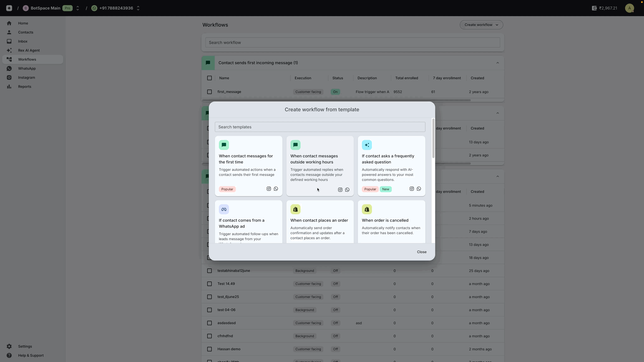Open Contacts from the sidebar
Screen dimensions: 644x362
coord(33,32)
